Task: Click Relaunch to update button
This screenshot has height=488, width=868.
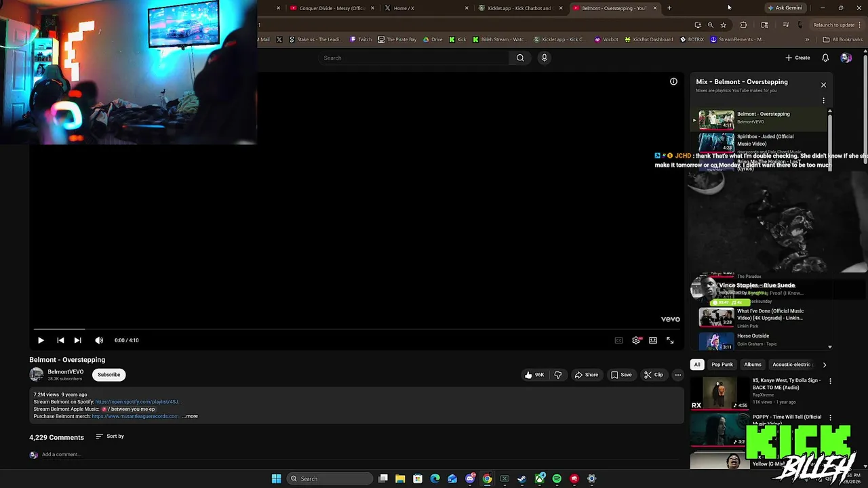Action: tap(836, 25)
